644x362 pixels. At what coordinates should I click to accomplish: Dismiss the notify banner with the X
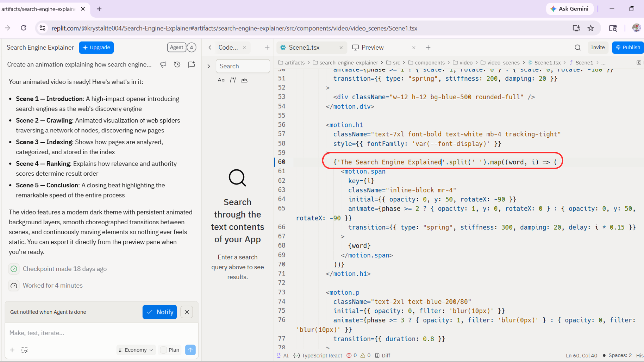coord(187,312)
